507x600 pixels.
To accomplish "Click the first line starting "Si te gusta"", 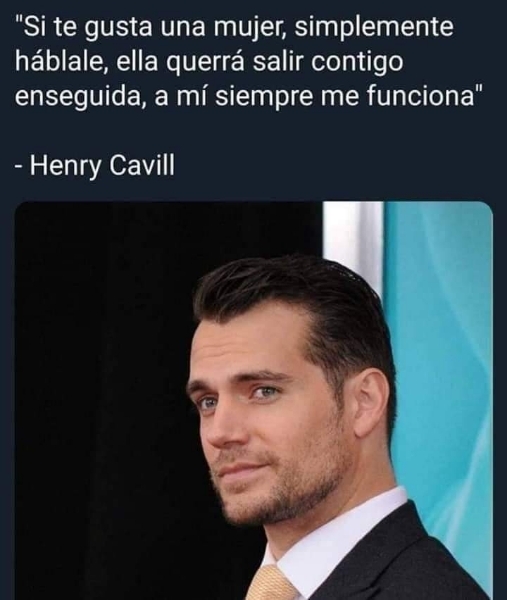I will [x=234, y=28].
